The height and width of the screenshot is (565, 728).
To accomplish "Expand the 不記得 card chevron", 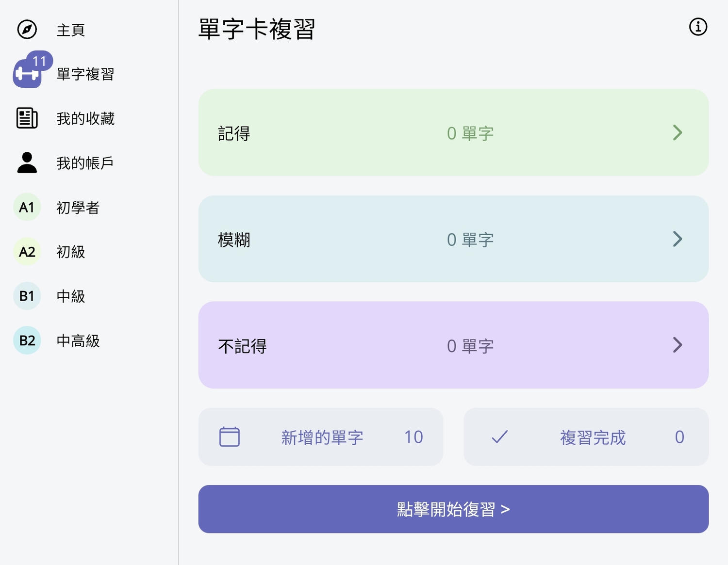I will click(678, 345).
